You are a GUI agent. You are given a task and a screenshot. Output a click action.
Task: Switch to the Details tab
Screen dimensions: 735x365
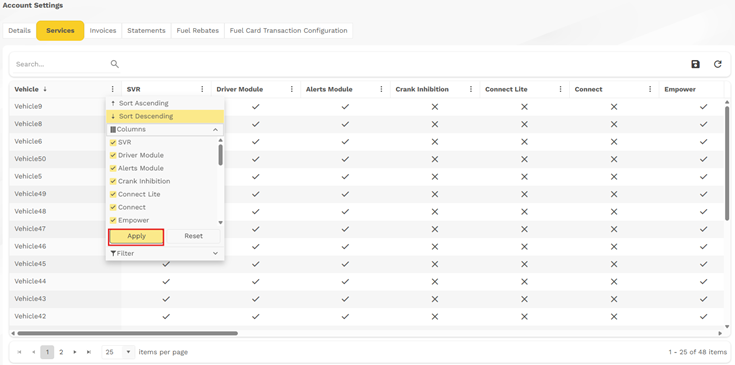19,30
